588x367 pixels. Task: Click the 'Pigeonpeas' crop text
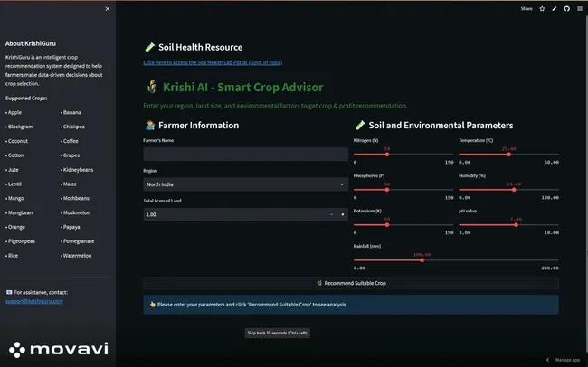coord(22,241)
